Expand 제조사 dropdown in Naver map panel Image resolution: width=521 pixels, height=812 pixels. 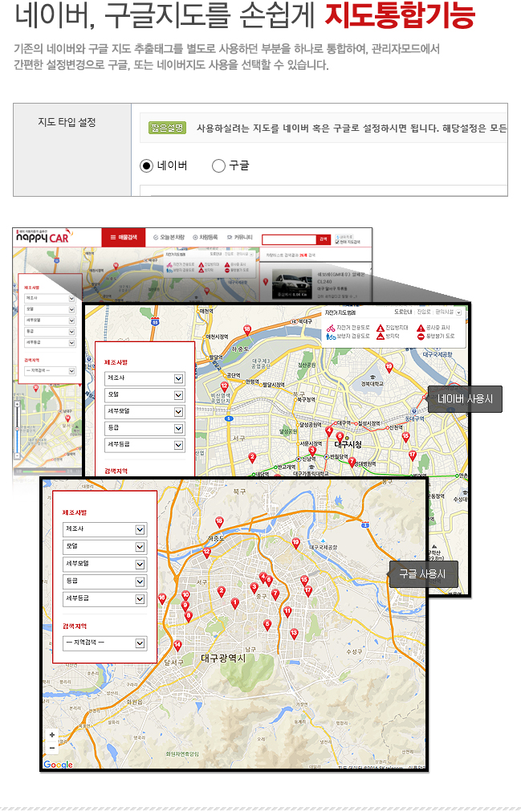pyautogui.click(x=144, y=378)
